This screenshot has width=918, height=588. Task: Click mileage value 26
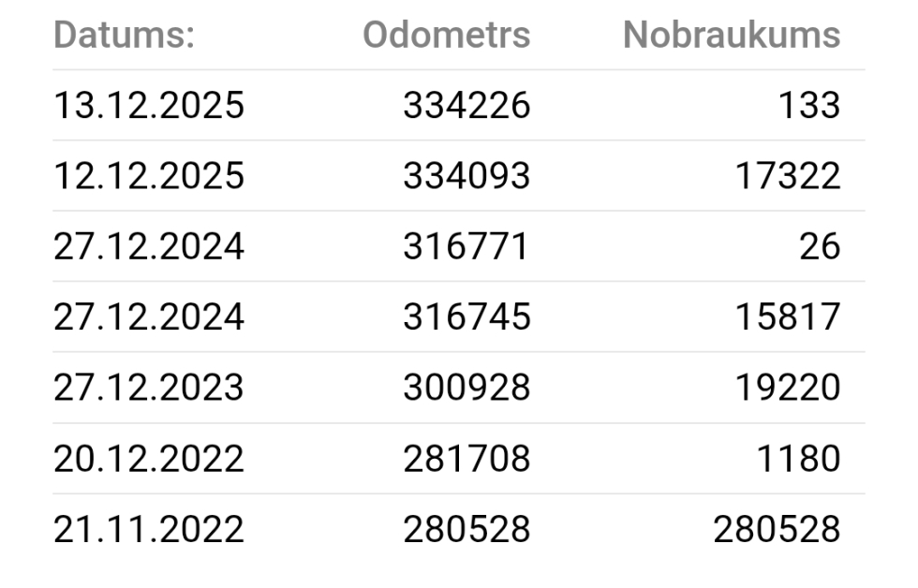coord(820,247)
